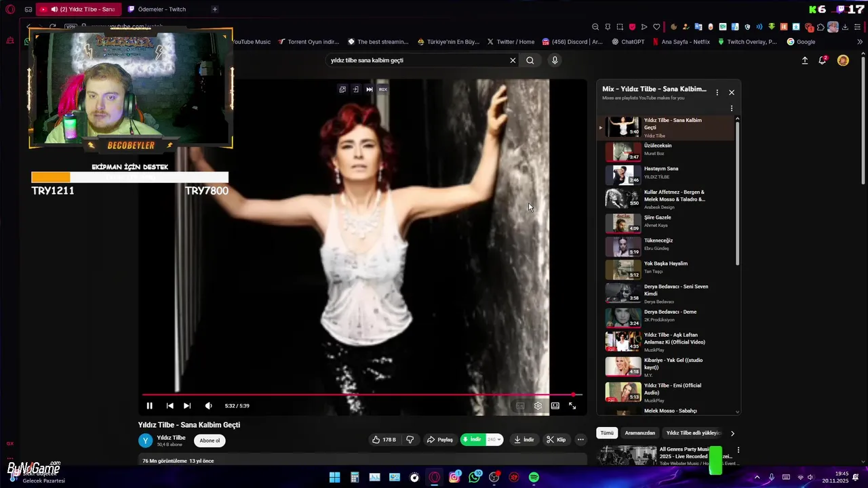This screenshot has height=488, width=868.
Task: Toggle subtitles in the video player
Action: 520,405
